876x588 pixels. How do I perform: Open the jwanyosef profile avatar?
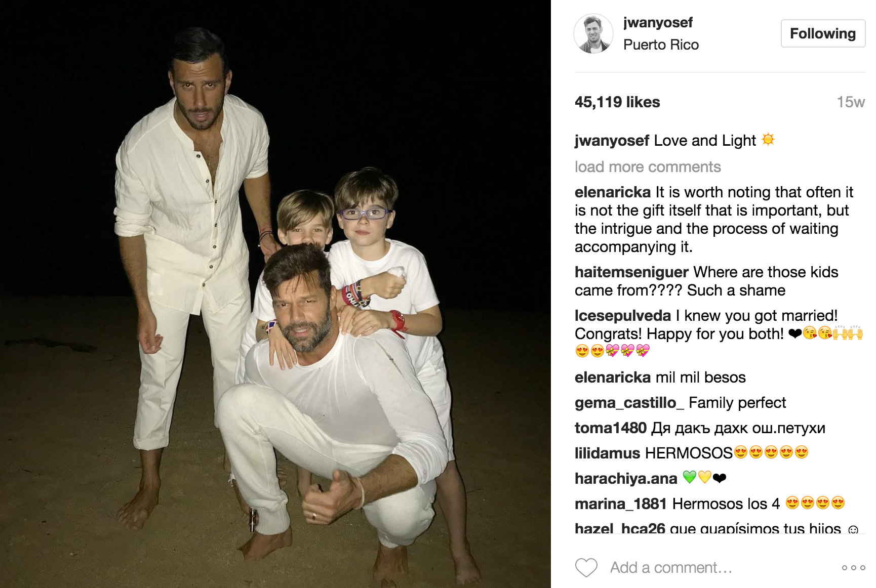tap(593, 33)
